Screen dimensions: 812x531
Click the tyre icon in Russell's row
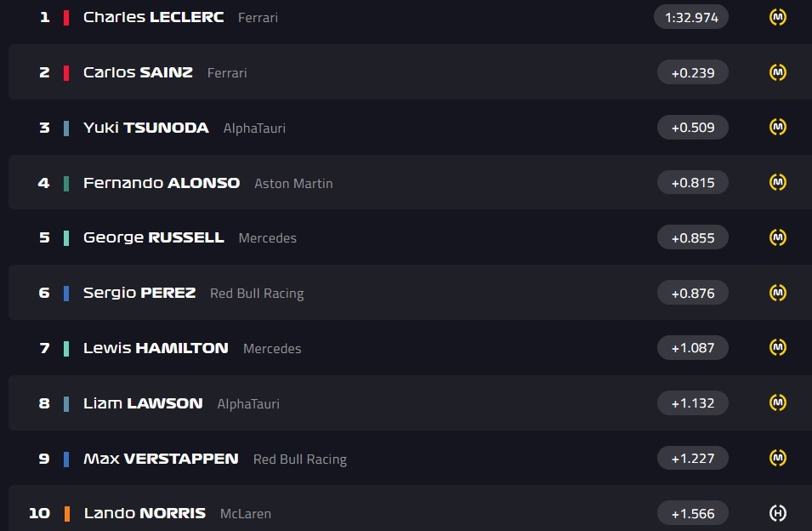tap(777, 237)
